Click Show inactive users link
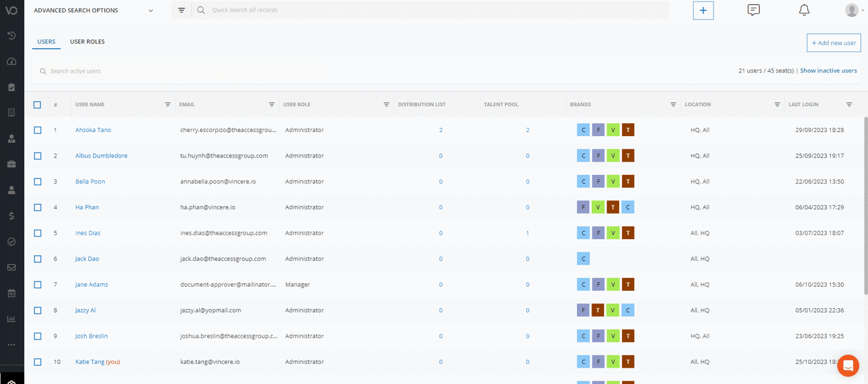Viewport: 868px width, 384px height. [x=828, y=71]
